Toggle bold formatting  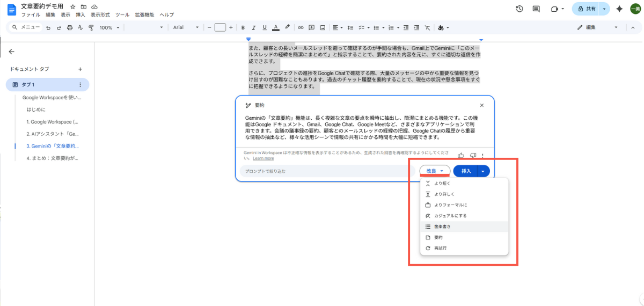243,27
